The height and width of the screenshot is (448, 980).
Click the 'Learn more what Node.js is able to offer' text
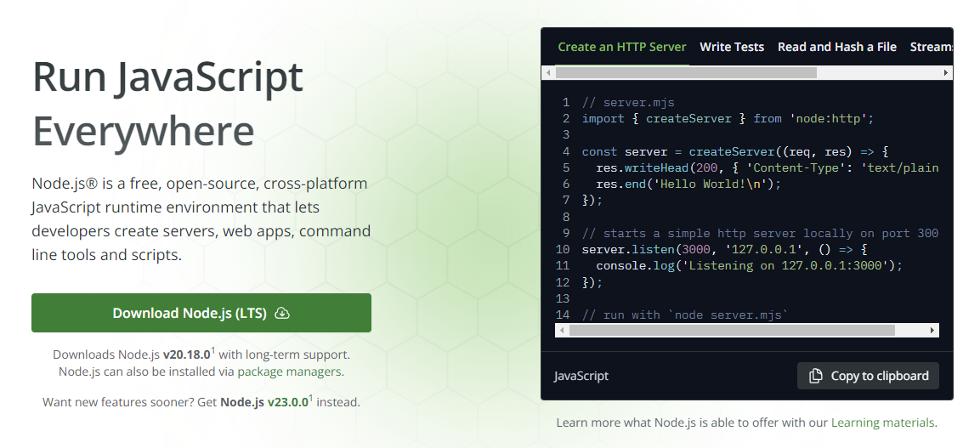(692, 422)
